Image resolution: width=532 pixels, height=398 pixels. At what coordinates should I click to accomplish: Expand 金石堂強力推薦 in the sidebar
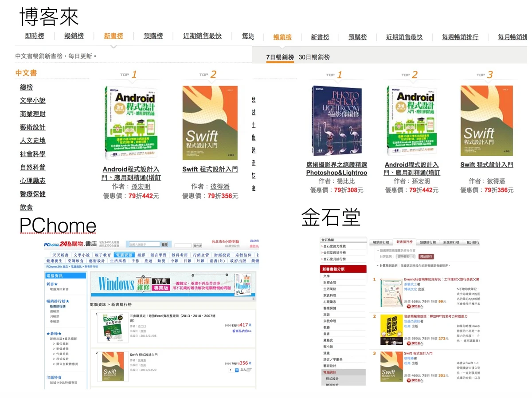point(334,246)
